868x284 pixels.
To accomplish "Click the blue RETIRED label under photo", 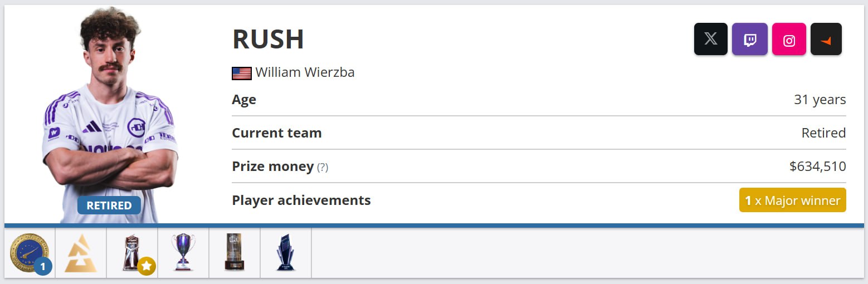I will pyautogui.click(x=109, y=205).
